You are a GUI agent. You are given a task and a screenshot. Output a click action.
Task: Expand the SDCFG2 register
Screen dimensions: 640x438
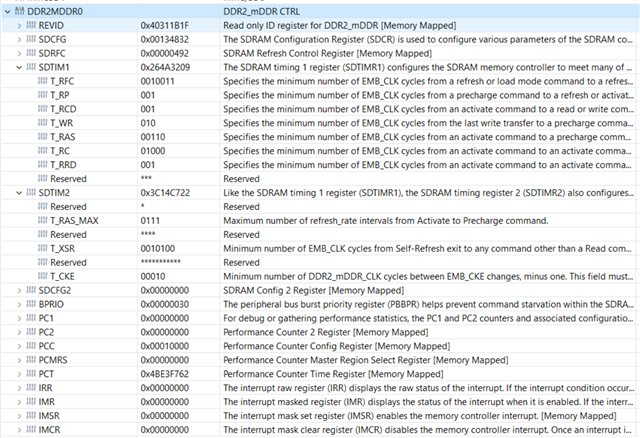(19, 290)
